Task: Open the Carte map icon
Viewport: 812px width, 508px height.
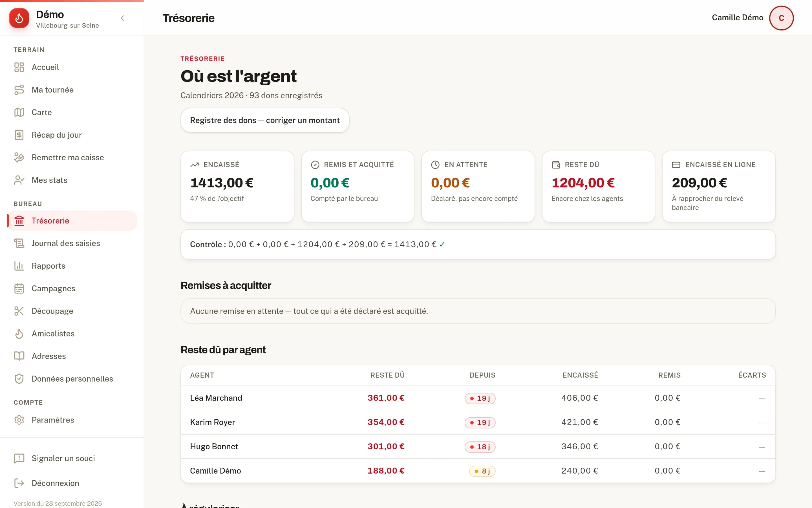Action: click(x=19, y=112)
